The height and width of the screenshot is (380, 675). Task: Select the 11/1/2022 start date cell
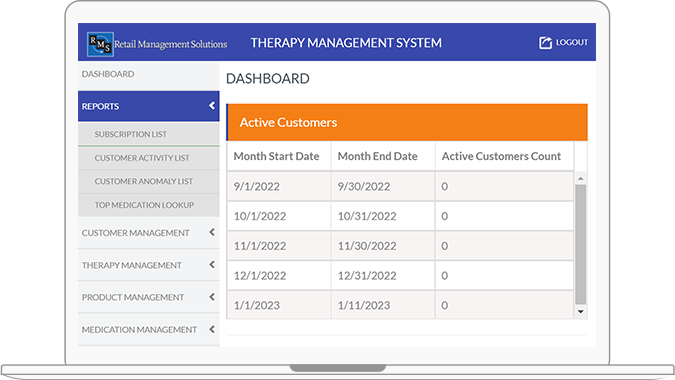(279, 246)
